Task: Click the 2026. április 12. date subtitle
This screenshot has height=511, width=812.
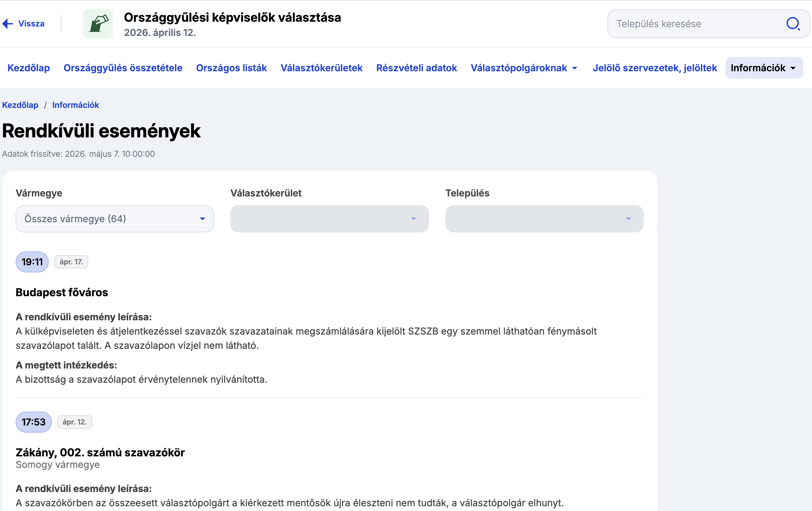Action: tap(160, 33)
